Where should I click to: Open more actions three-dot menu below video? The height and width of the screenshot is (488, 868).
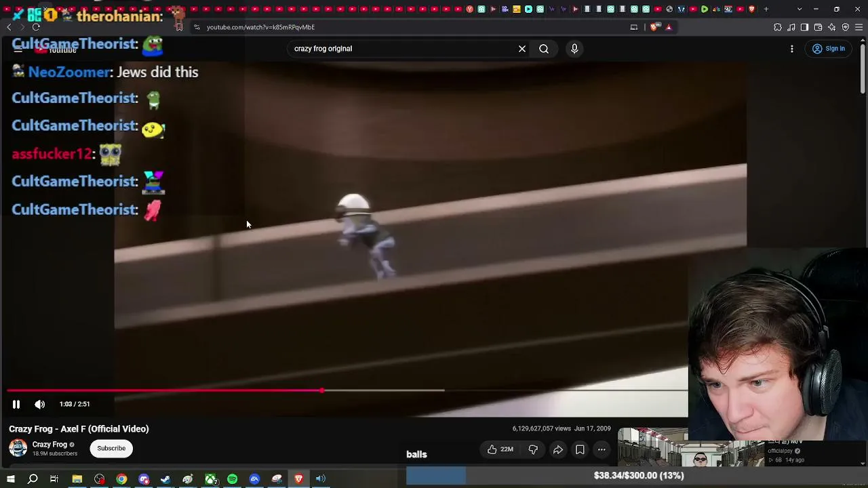click(601, 449)
